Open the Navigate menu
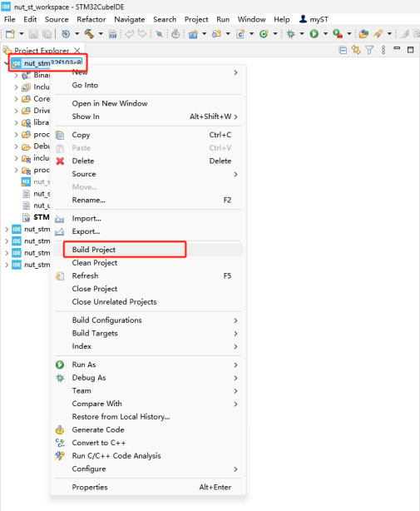 (130, 19)
